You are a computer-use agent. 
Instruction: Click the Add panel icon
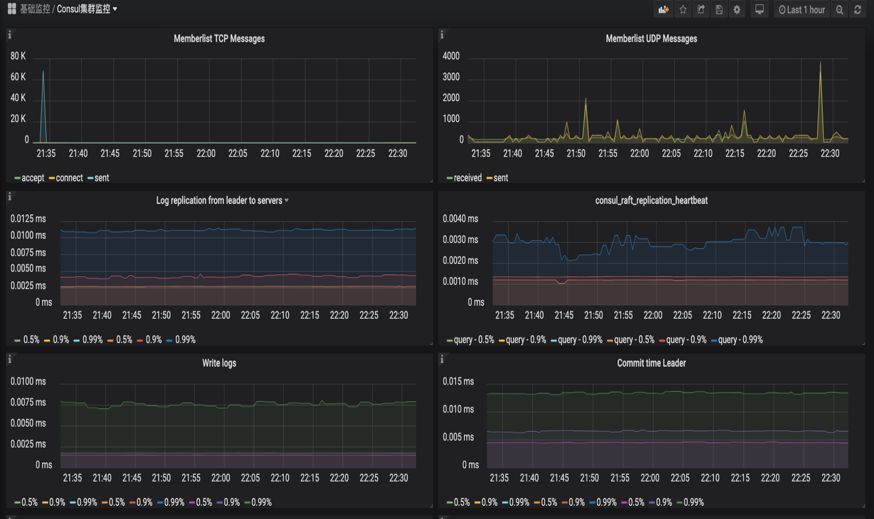(x=663, y=10)
